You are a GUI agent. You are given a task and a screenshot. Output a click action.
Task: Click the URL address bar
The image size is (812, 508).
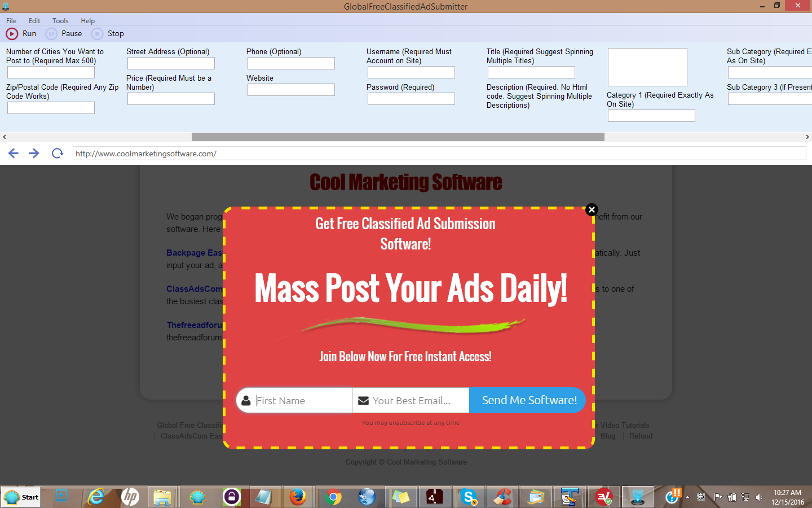tap(439, 154)
